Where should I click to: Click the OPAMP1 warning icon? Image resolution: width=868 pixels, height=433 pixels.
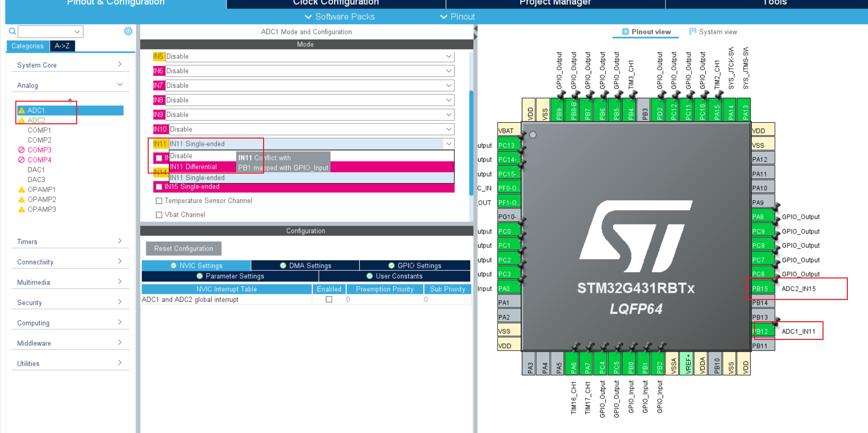22,190
